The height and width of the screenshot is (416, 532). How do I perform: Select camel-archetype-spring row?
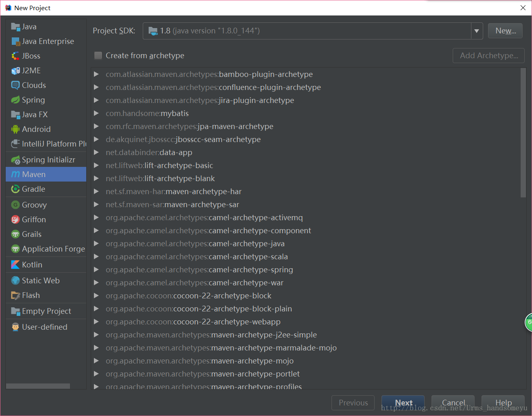pyautogui.click(x=306, y=270)
